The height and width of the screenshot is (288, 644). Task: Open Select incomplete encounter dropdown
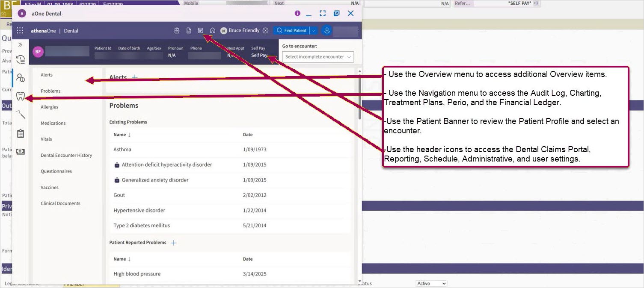(318, 56)
